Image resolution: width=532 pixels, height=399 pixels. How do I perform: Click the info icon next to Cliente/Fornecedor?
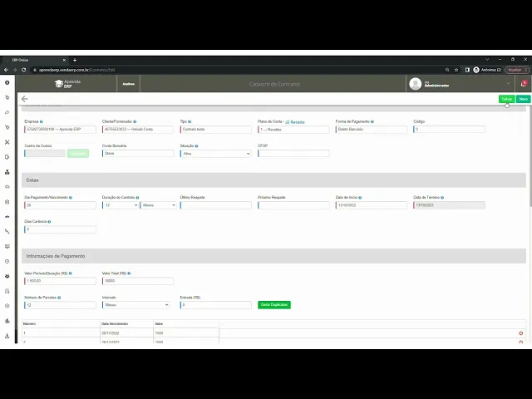click(135, 121)
